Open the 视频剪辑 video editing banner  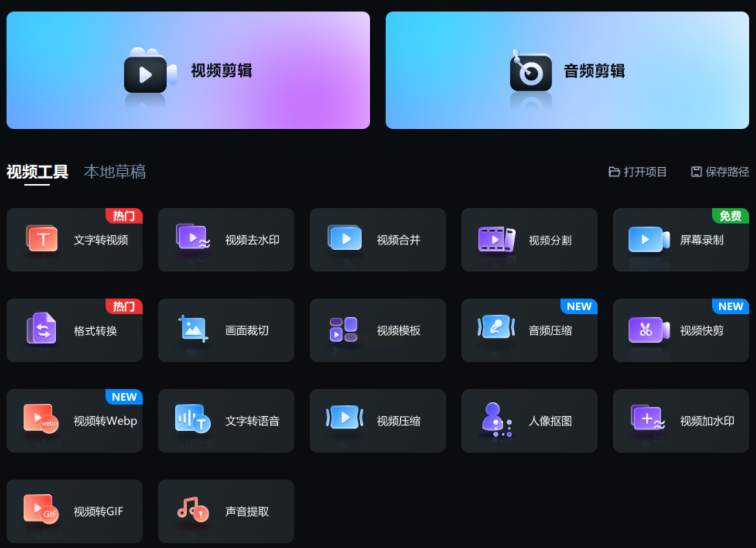click(188, 70)
